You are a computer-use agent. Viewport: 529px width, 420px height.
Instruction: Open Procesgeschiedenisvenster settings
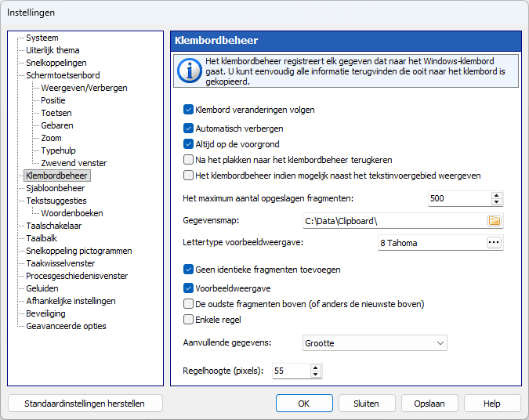coord(77,276)
